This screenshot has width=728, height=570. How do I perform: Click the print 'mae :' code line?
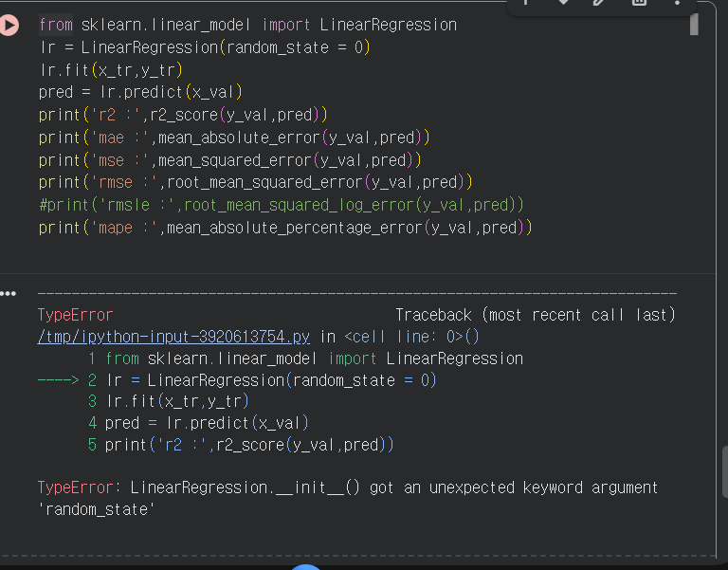[234, 138]
